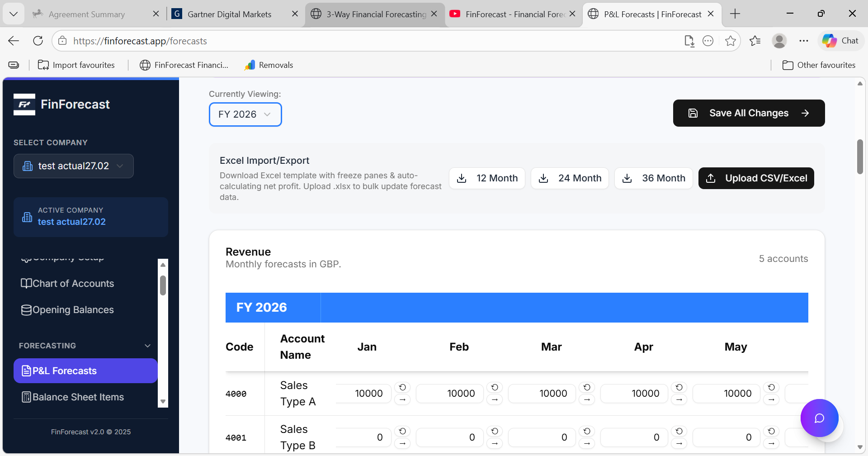This screenshot has height=456, width=868.
Task: Download the 12 Month template
Action: (x=487, y=178)
